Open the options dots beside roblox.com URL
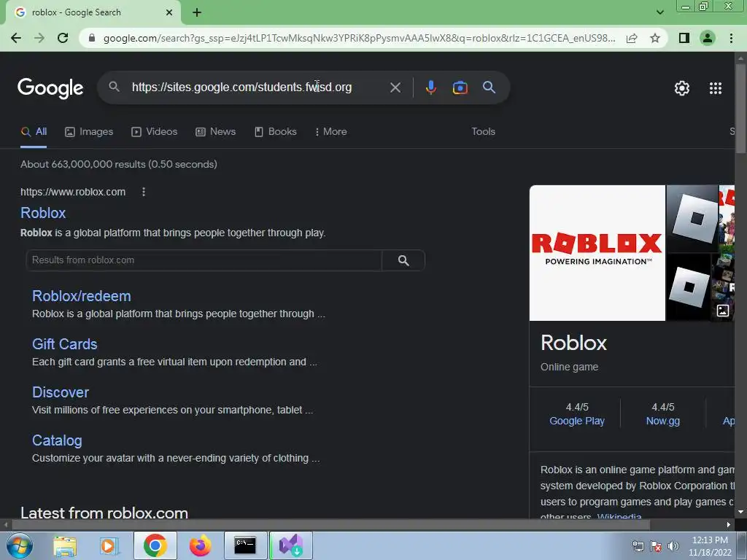The image size is (747, 560). point(144,192)
